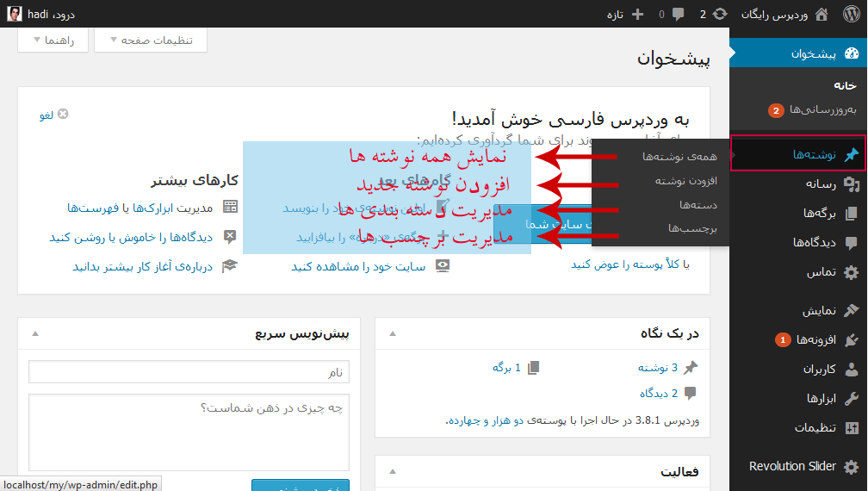This screenshot has width=868, height=491.
Task: Click graduation cap icon beside درباره‌ی آغاز کار
Action: tap(230, 266)
